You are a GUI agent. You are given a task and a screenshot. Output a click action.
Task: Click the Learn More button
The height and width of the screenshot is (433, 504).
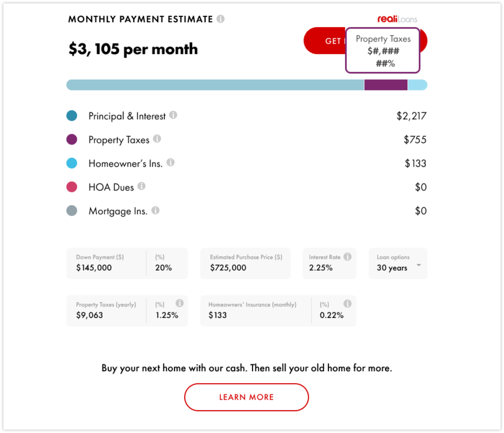point(247,397)
